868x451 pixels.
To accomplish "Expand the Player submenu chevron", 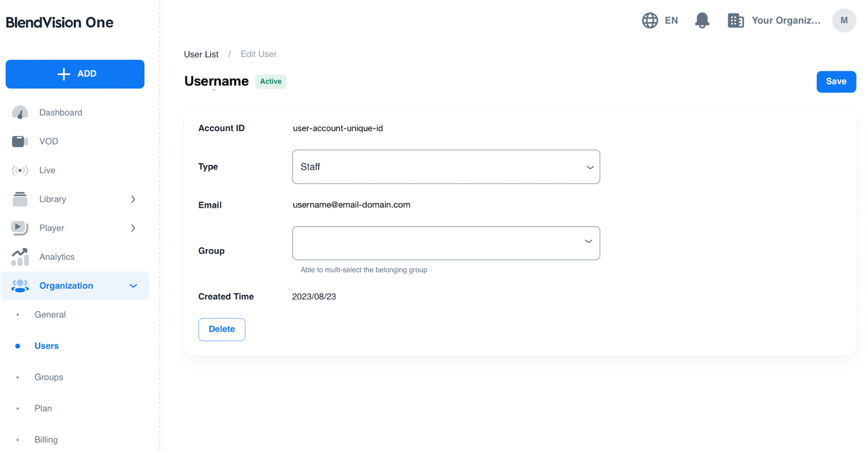I will (x=133, y=228).
